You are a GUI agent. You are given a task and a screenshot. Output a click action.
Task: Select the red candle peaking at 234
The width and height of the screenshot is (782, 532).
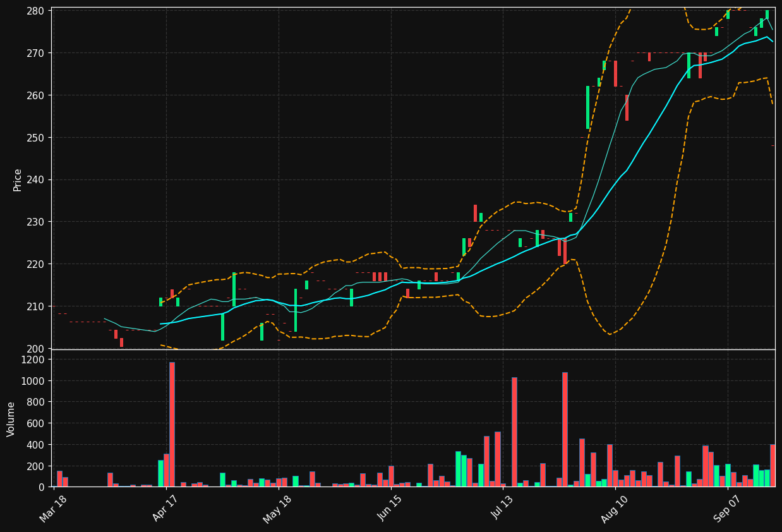[x=475, y=213]
